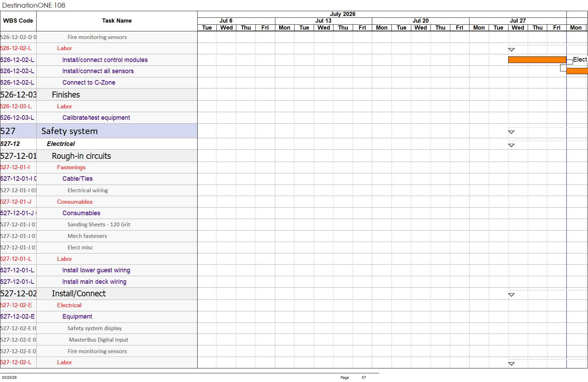Click the summary triangle marker on the 527-12 Electrical row
Screen dimensions: 588x382
[511, 145]
